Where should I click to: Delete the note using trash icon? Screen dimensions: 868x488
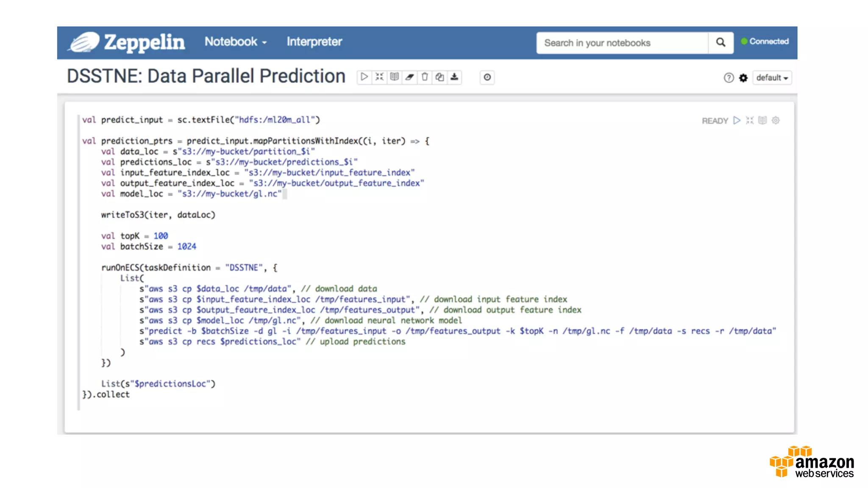(x=425, y=77)
